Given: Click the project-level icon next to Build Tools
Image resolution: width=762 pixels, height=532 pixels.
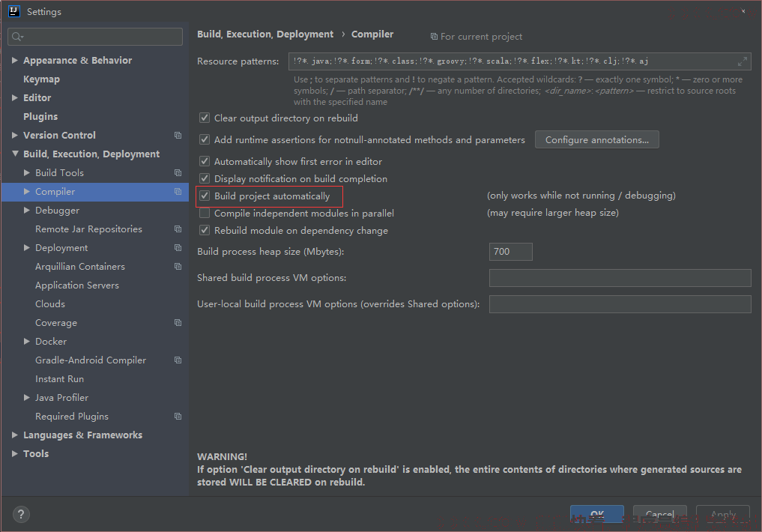Looking at the screenshot, I should point(178,173).
